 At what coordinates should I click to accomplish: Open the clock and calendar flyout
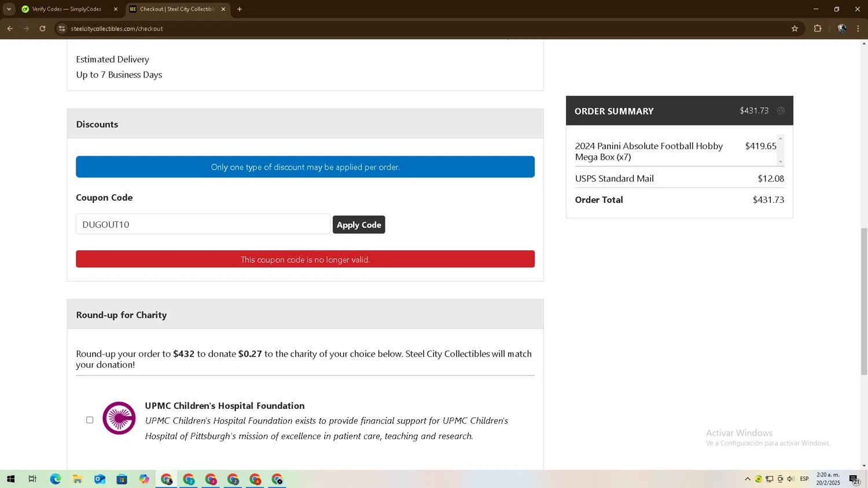click(x=828, y=479)
